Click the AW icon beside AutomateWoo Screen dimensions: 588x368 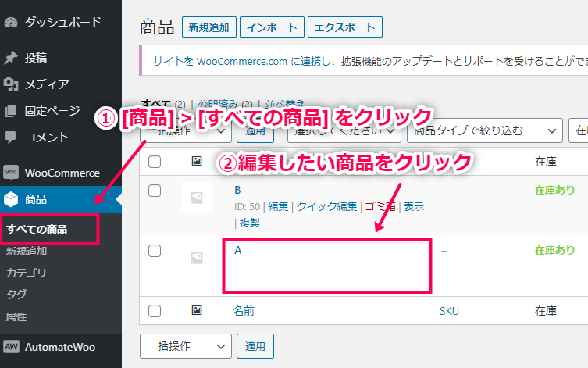click(x=11, y=347)
